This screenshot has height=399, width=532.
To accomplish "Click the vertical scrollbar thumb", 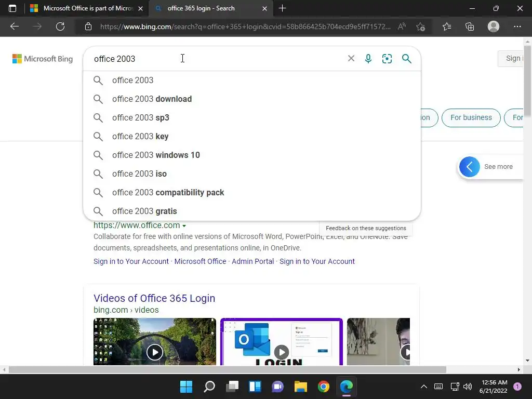I will pyautogui.click(x=528, y=80).
